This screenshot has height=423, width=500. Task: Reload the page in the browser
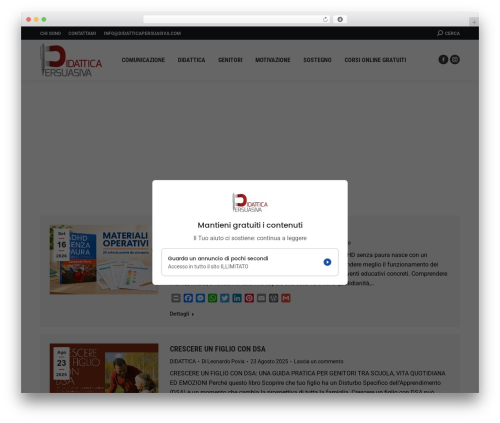(325, 19)
